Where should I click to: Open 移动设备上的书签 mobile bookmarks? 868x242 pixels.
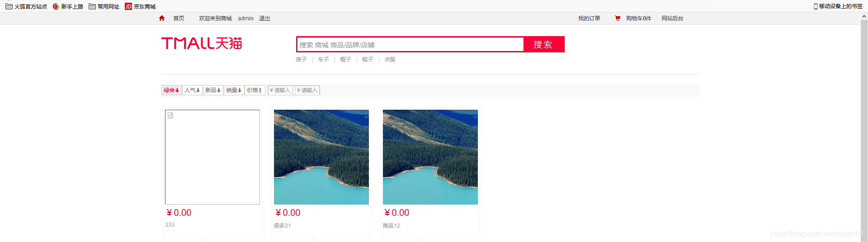tap(838, 6)
